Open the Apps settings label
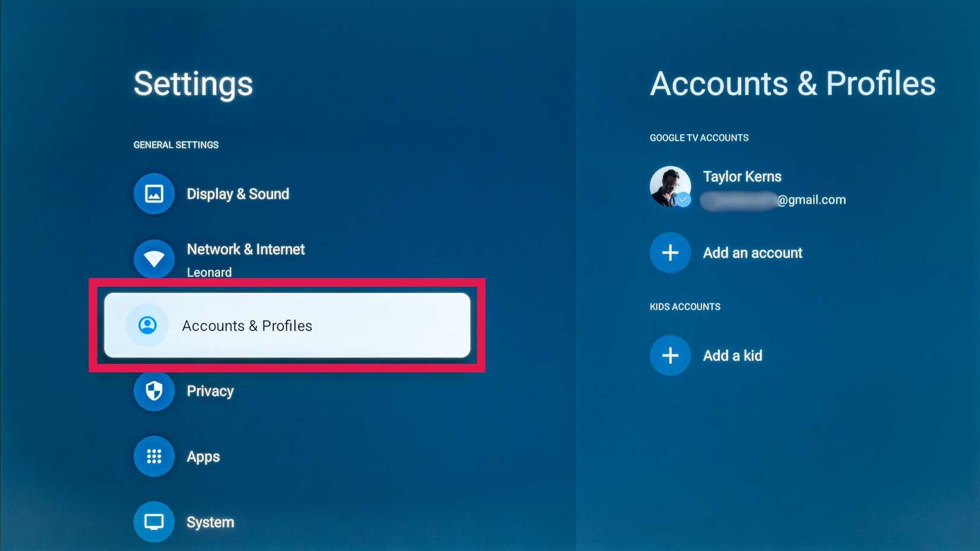This screenshot has height=551, width=980. point(203,457)
